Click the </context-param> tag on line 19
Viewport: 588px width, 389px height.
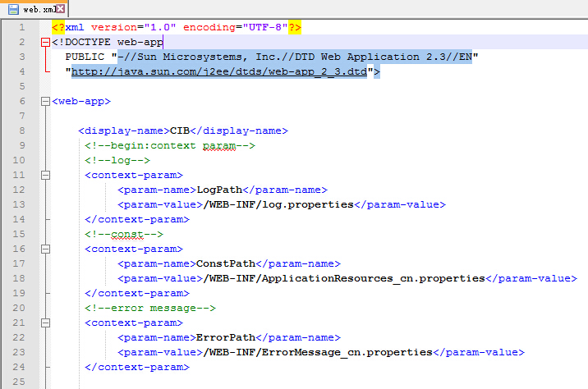tap(137, 293)
